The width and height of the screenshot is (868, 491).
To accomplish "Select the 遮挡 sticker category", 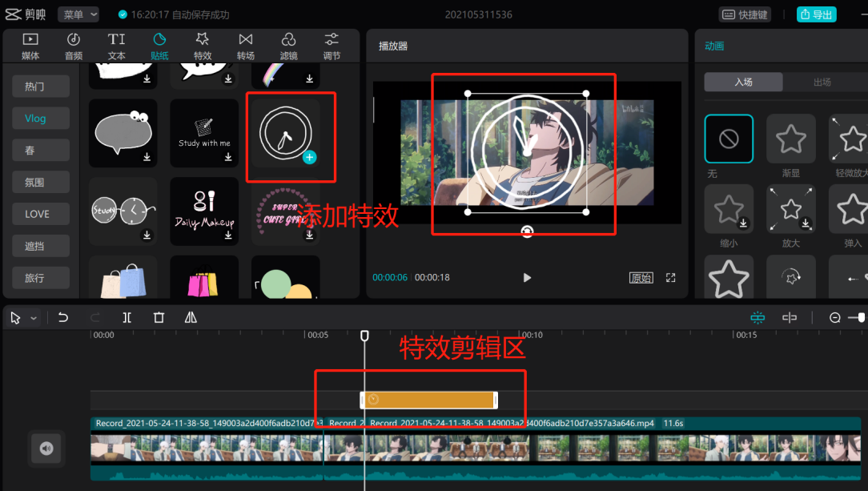I will tap(41, 246).
